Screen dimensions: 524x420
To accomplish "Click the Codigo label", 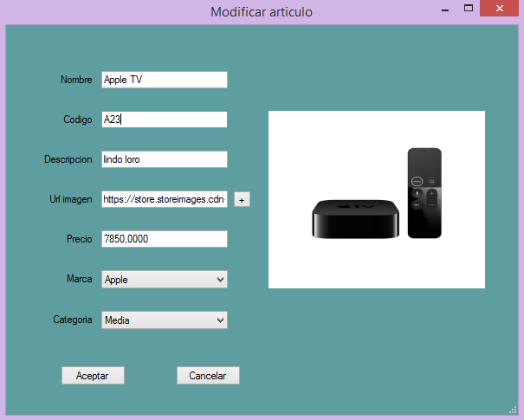I will [x=78, y=120].
